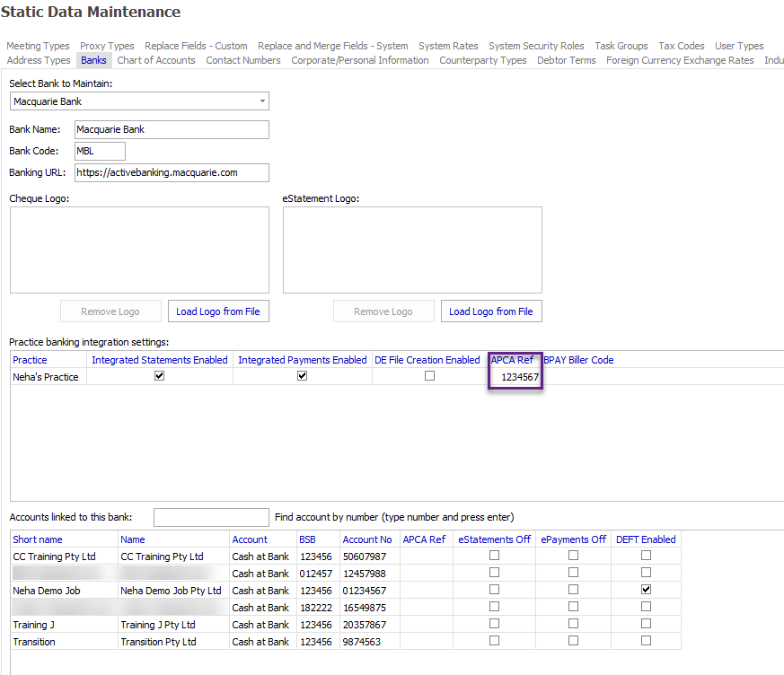Click the Bank Name input field
784x675 pixels.
(x=171, y=129)
